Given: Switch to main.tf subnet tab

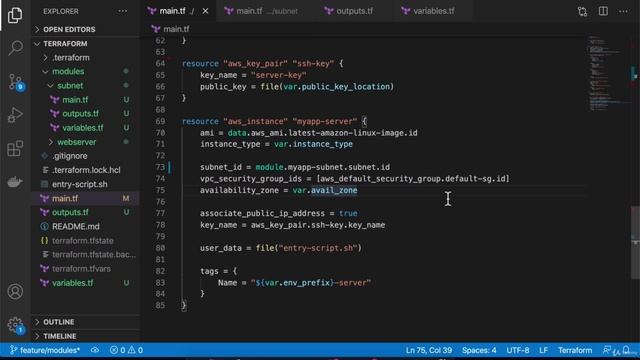Looking at the screenshot, I should (261, 11).
